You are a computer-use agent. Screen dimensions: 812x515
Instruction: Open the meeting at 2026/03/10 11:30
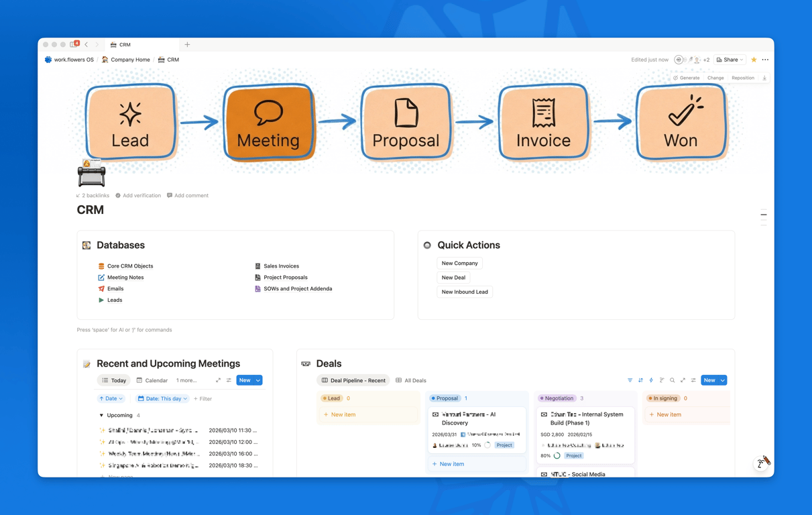point(178,431)
